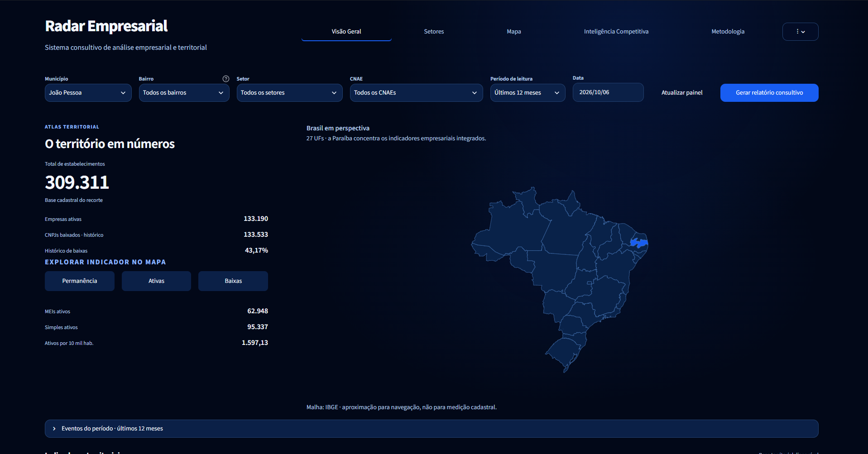Click the Base cadastral do recorte caption

[74, 200]
